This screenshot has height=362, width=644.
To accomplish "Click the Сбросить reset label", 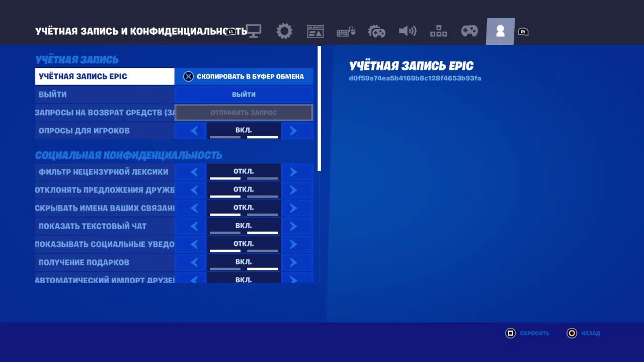I will click(535, 333).
